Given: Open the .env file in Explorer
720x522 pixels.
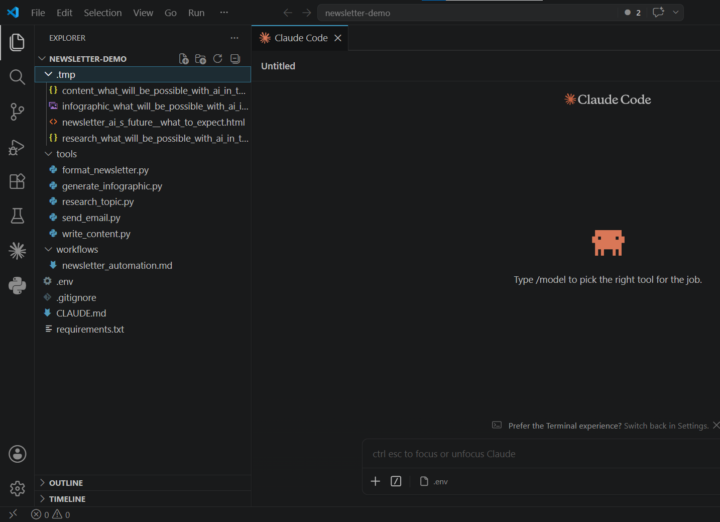Looking at the screenshot, I should 143,281.
